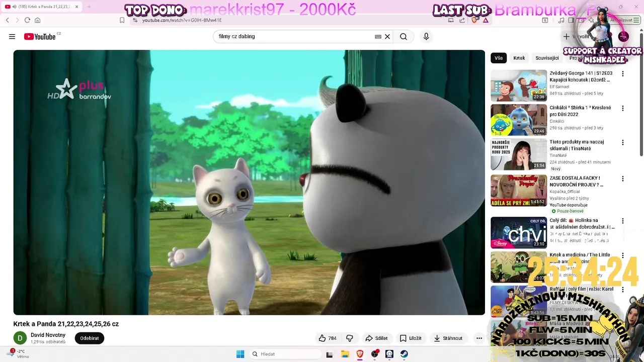Open options for Celý díl Holinka video

(x=623, y=221)
